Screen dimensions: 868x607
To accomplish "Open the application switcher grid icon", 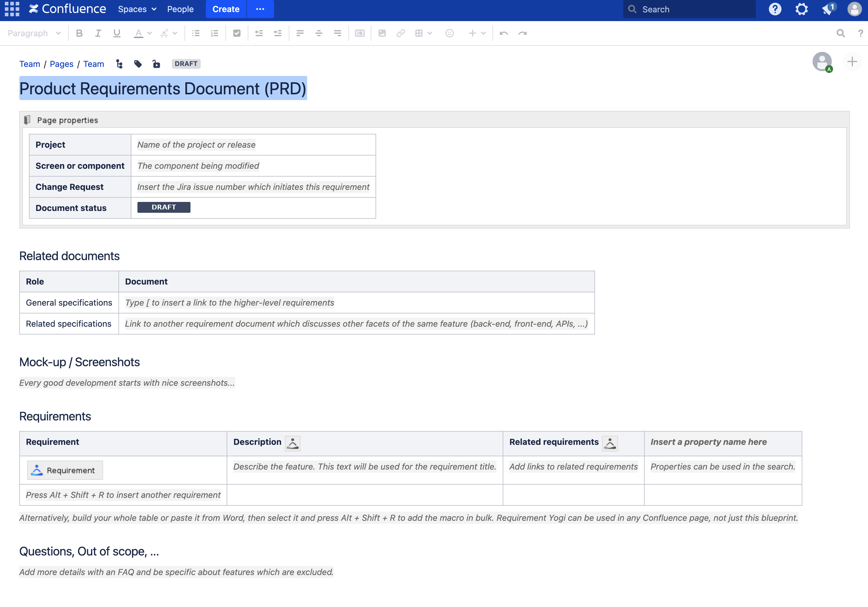I will pyautogui.click(x=12, y=9).
